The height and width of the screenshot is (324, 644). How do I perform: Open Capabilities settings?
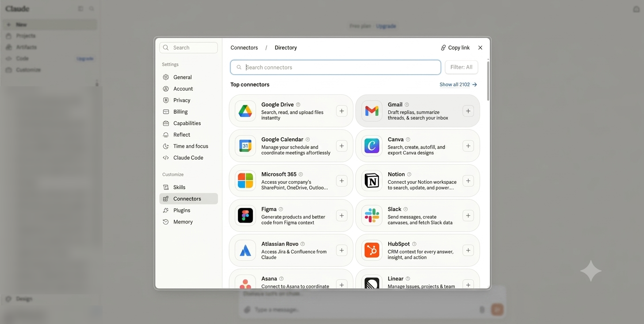click(188, 123)
